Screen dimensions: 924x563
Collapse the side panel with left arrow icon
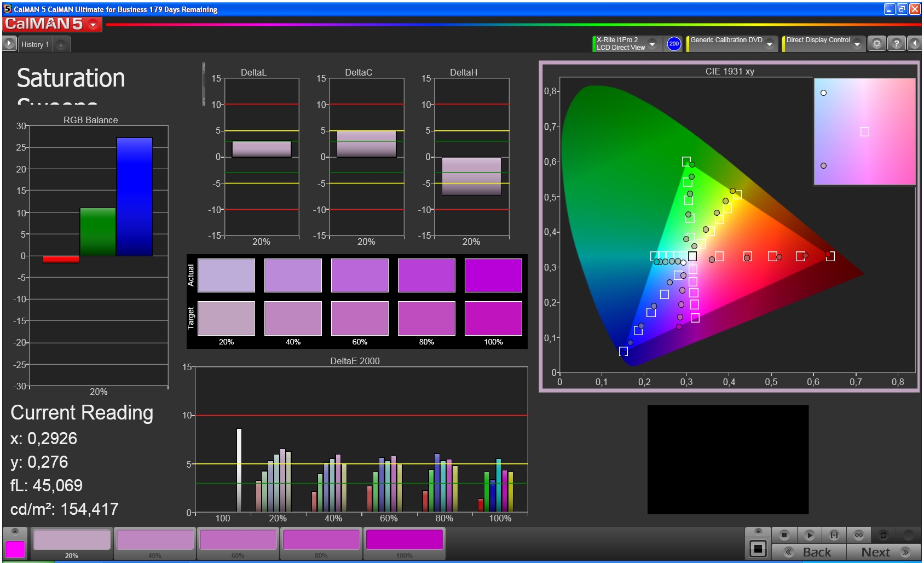pyautogui.click(x=914, y=44)
